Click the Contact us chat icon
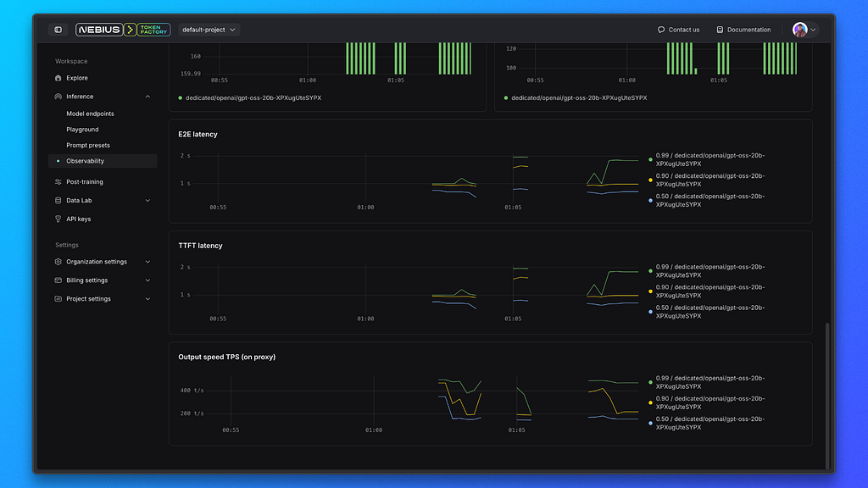 coord(661,30)
